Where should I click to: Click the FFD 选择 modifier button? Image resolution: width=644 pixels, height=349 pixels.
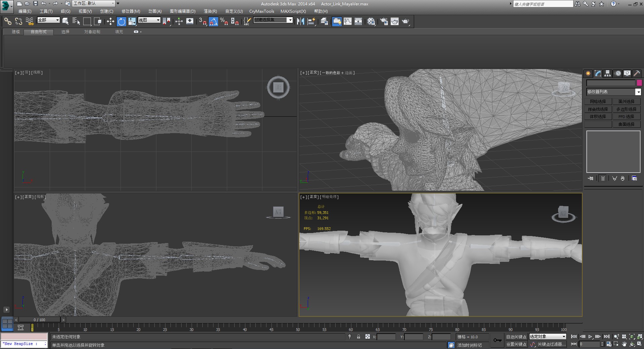pyautogui.click(x=626, y=117)
